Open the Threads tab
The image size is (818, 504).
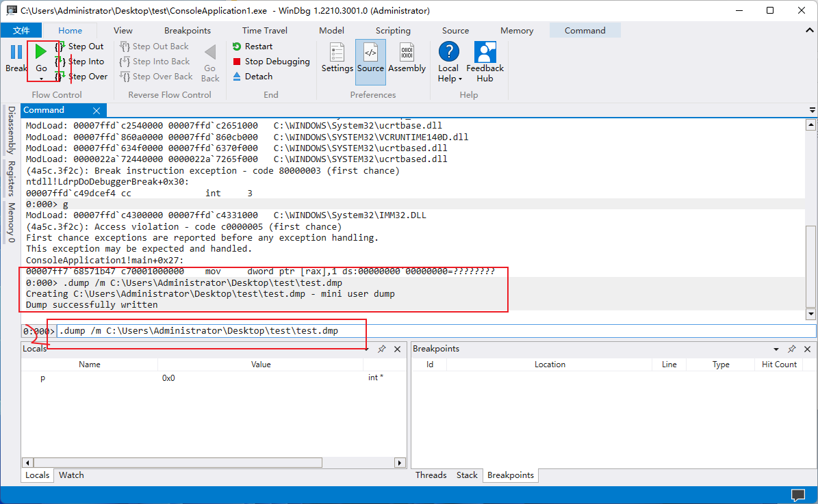coord(431,475)
